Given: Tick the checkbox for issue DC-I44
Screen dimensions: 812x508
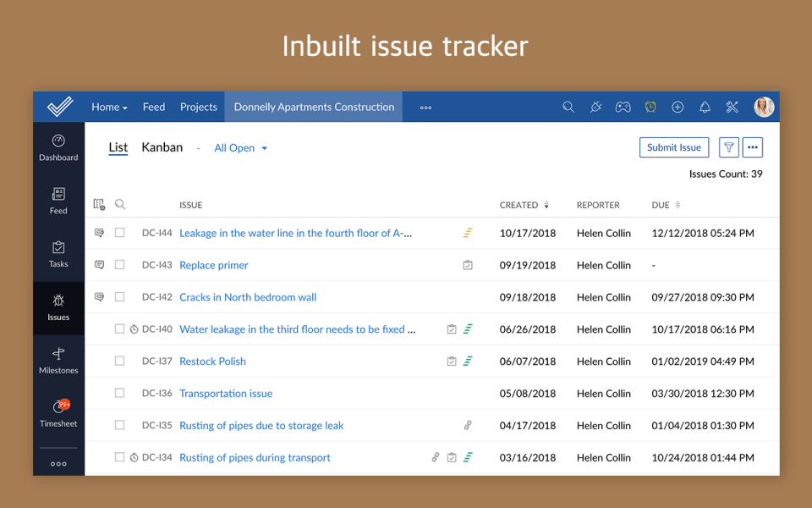Looking at the screenshot, I should pos(119,233).
